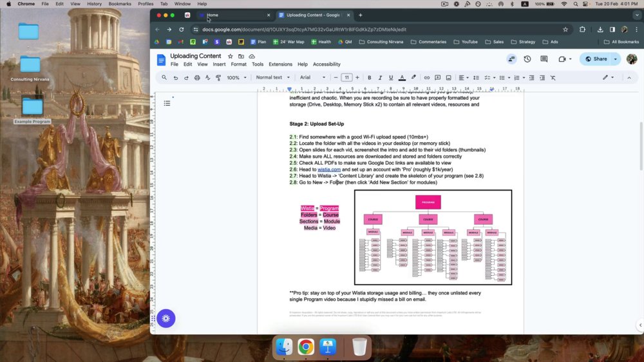Open the Accessibility menu

pyautogui.click(x=327, y=64)
